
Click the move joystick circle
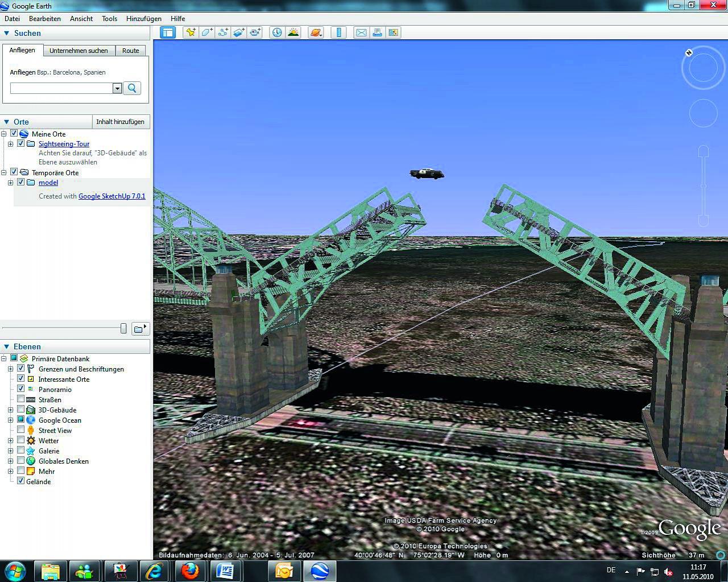coord(703,113)
